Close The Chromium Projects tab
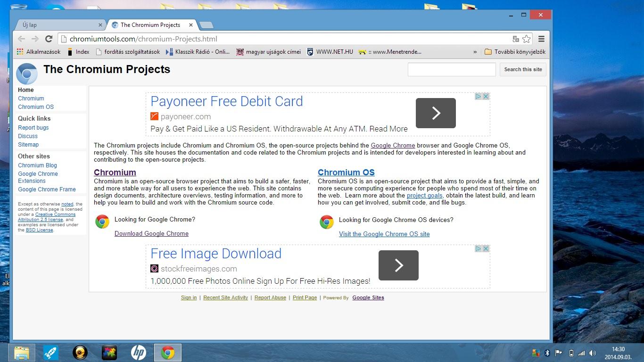Screen dimensions: 644x362 coord(191,25)
